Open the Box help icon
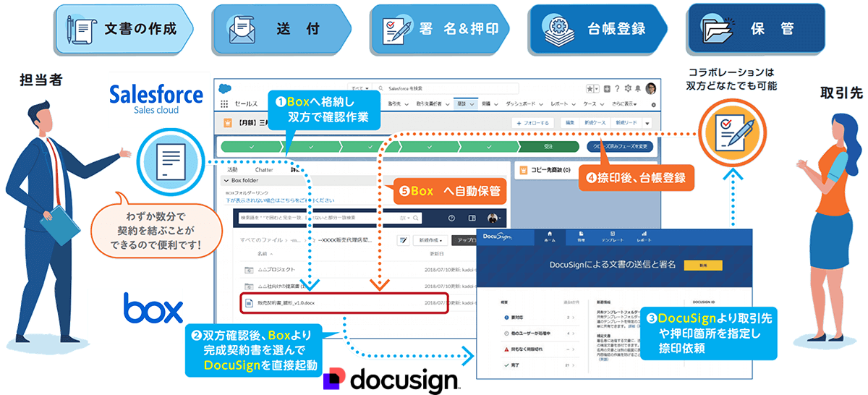The height and width of the screenshot is (395, 868). 451,218
